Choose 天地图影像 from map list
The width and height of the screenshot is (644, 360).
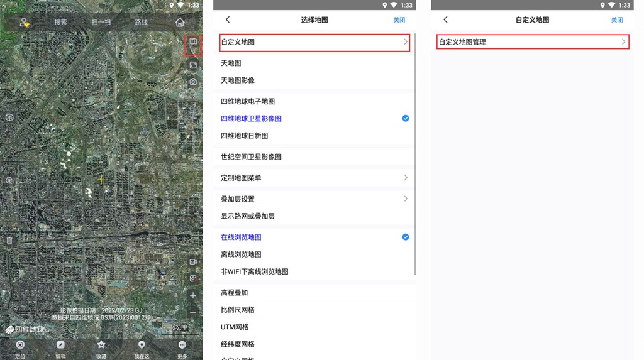238,80
